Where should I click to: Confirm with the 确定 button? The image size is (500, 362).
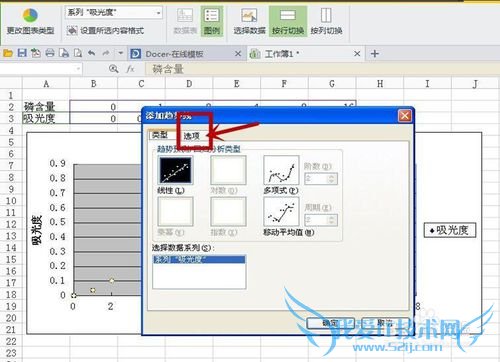click(330, 322)
